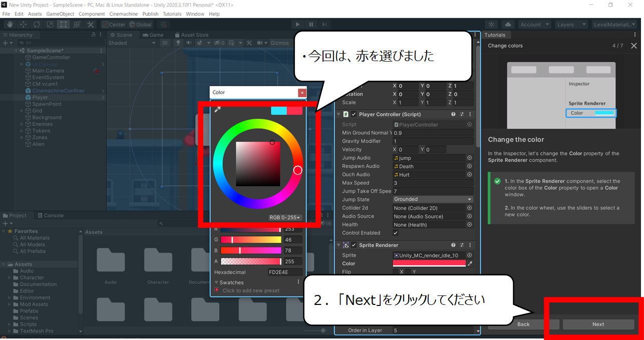Viewport: 644px width, 340px height.
Task: Toggle scene audio speaker icon
Action: 189,43
